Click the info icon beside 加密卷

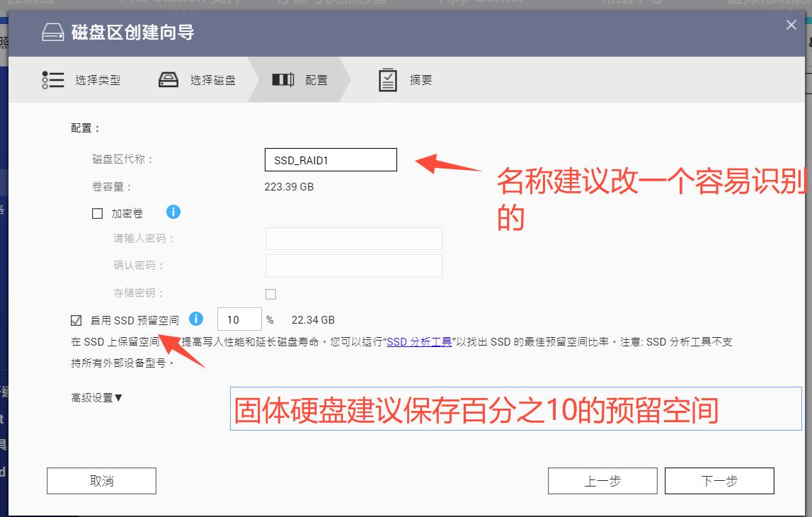pos(173,212)
